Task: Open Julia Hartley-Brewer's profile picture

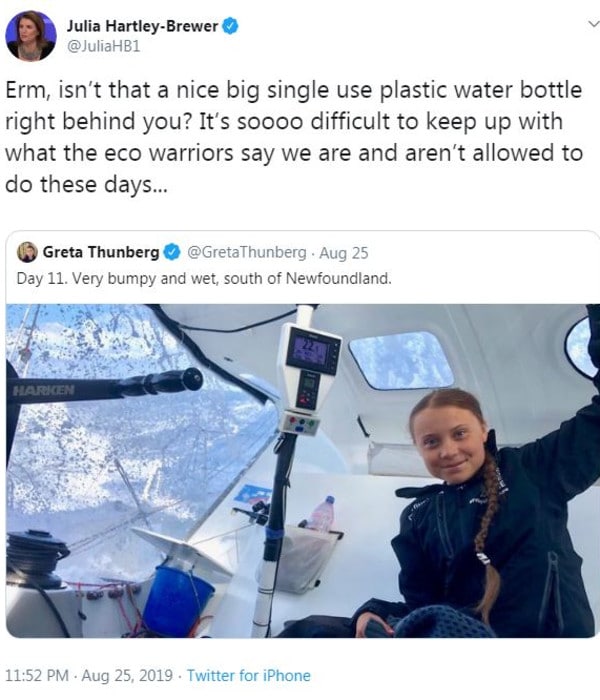Action: pos(30,36)
